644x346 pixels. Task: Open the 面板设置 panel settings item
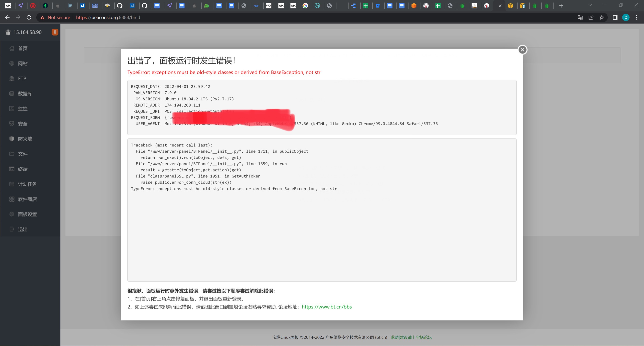27,214
